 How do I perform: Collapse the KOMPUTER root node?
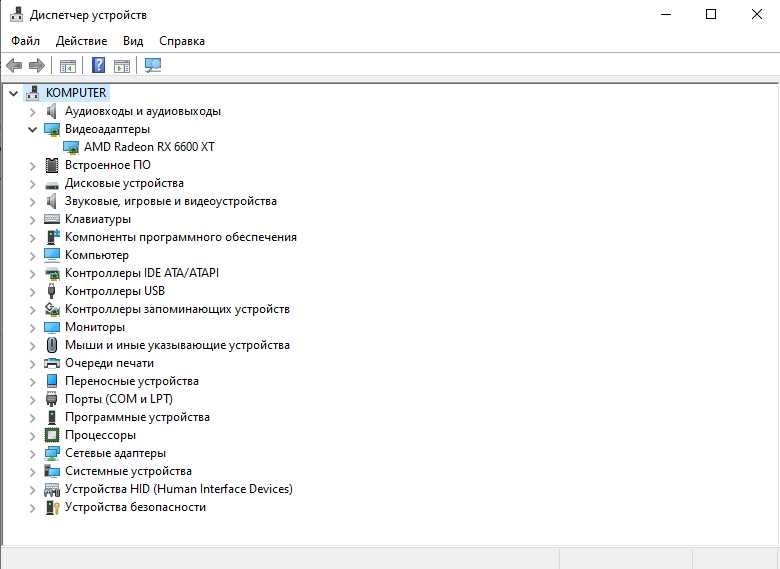(x=13, y=93)
